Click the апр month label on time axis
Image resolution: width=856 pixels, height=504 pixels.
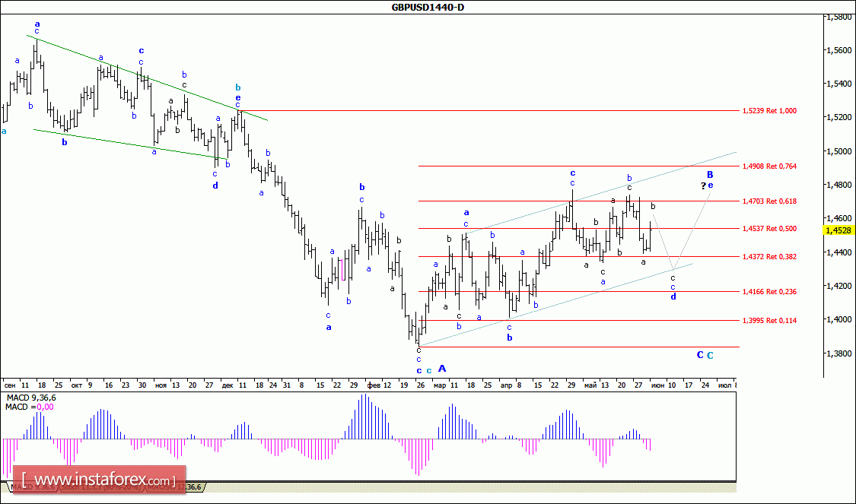pyautogui.click(x=507, y=385)
